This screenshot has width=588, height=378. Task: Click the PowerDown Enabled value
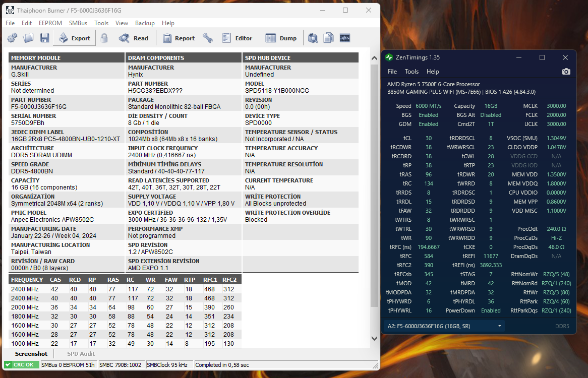(x=491, y=310)
